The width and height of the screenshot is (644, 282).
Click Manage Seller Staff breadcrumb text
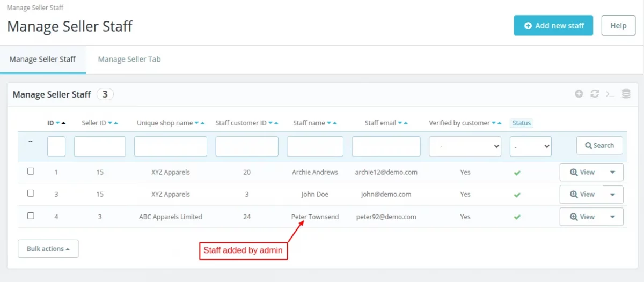point(35,8)
